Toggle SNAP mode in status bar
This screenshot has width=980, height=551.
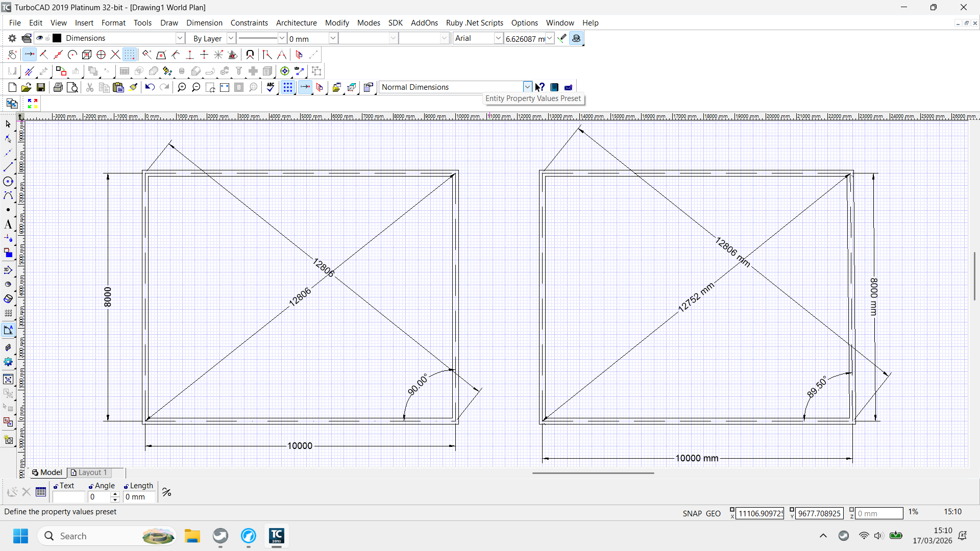[x=692, y=513]
